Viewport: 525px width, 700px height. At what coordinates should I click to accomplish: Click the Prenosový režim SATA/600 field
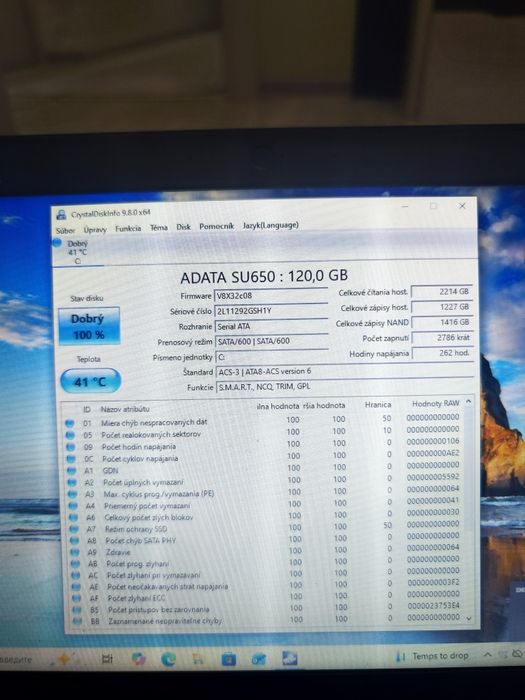point(271,342)
